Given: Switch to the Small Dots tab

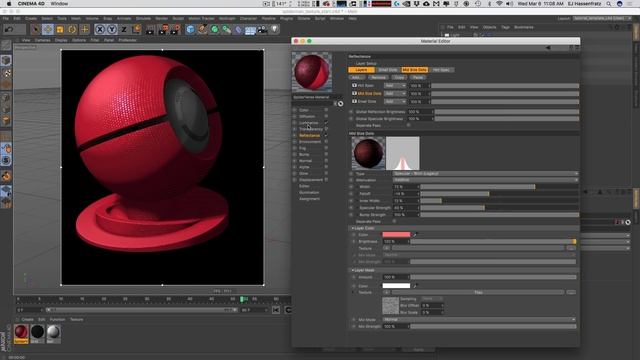Looking at the screenshot, I should coord(388,70).
